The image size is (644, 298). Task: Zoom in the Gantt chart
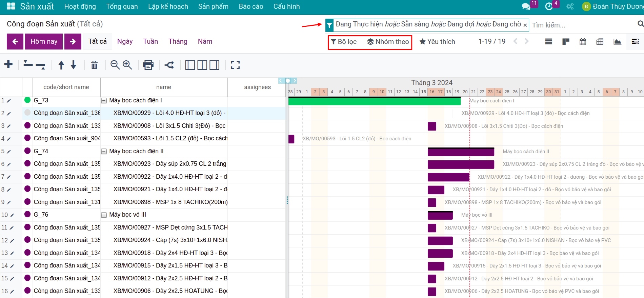pos(127,65)
